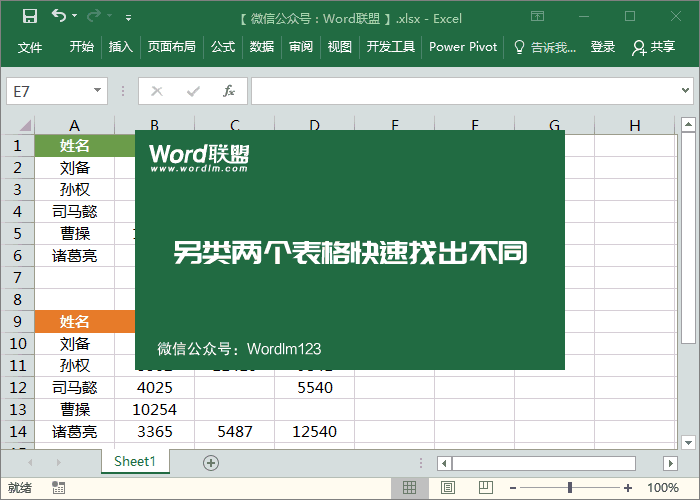700x500 pixels.
Task: Open the Name Box dropdown arrow
Action: (x=97, y=91)
